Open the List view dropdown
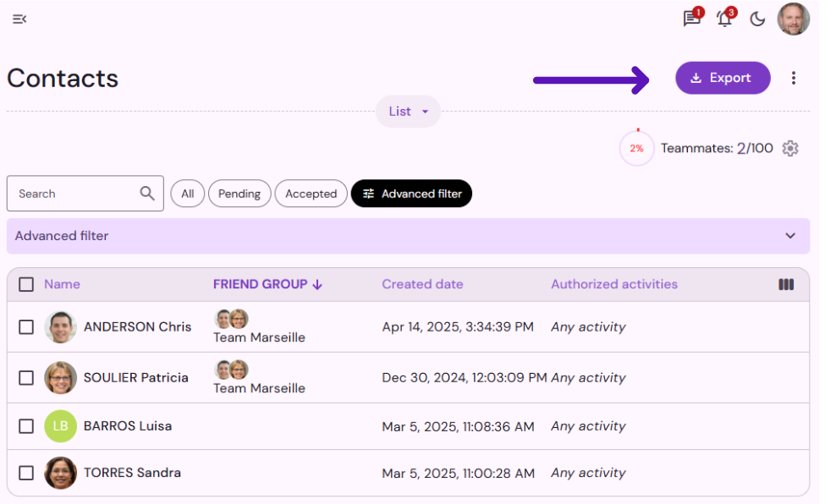This screenshot has width=825, height=504. pyautogui.click(x=409, y=112)
